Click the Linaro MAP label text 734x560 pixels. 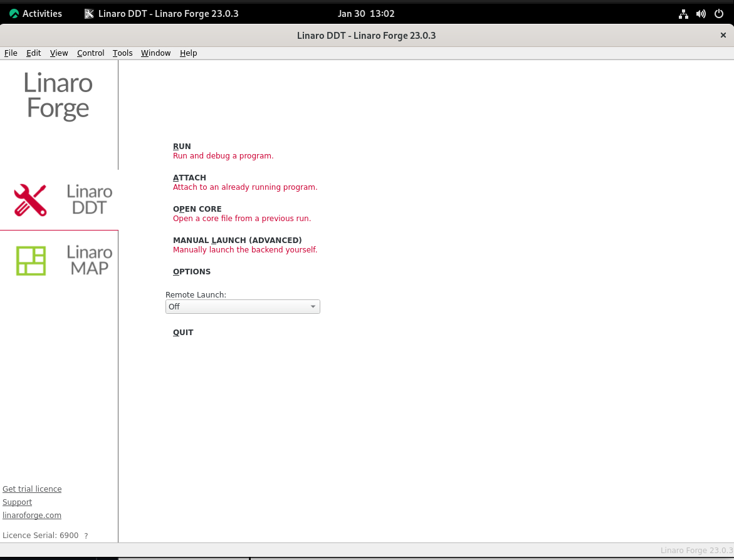point(90,260)
